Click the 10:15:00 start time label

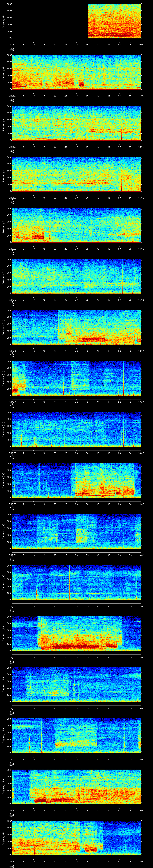pyautogui.click(x=12, y=351)
